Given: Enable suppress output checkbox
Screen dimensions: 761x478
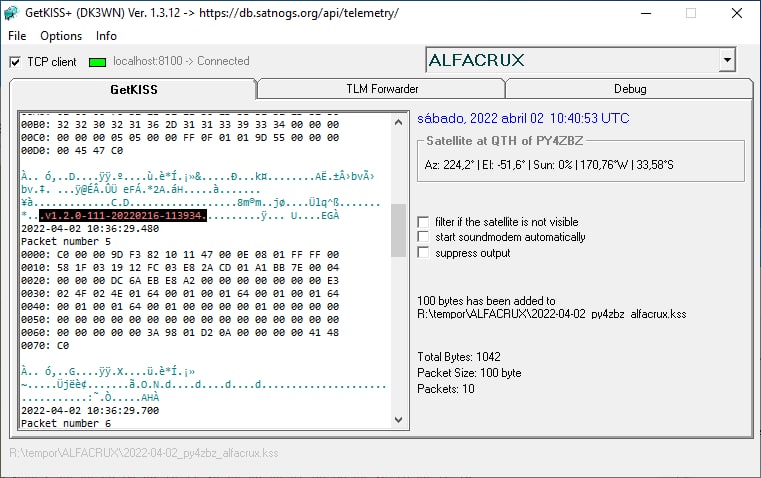Looking at the screenshot, I should click(x=423, y=253).
